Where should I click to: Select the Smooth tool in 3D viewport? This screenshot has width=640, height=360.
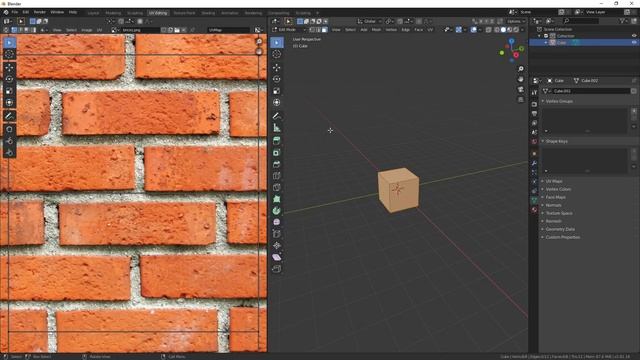click(x=277, y=222)
